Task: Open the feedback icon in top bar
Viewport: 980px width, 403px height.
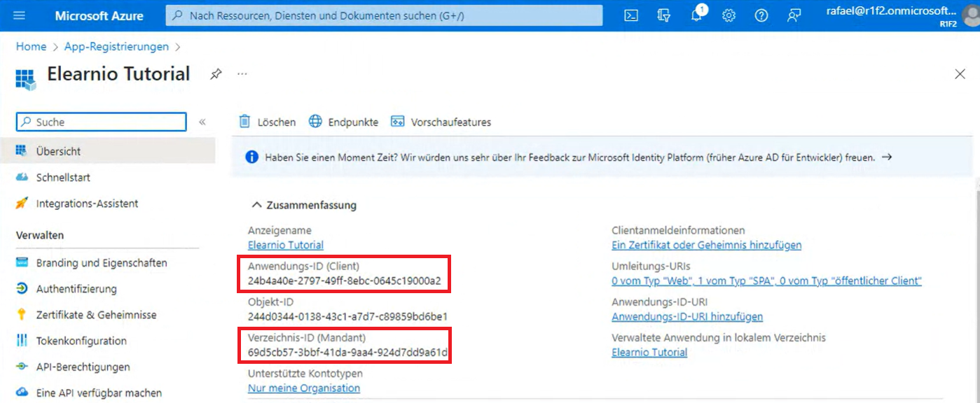Action: point(794,15)
